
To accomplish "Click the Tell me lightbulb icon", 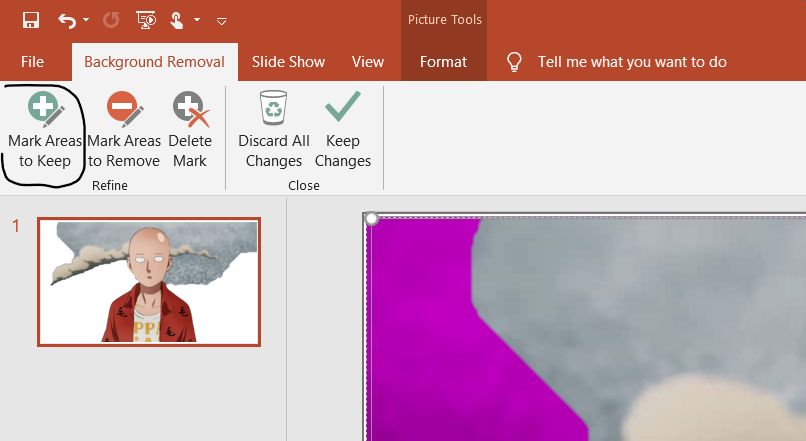I will (514, 62).
